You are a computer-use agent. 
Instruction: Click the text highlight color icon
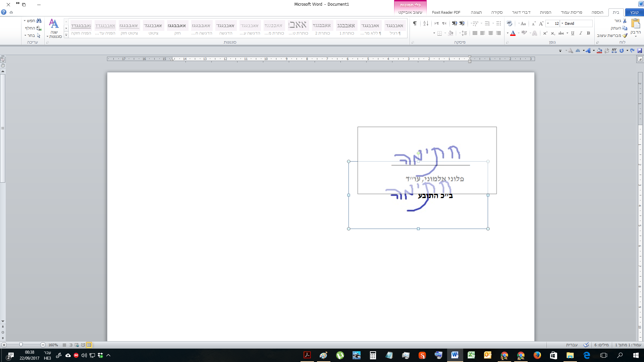pyautogui.click(x=524, y=33)
